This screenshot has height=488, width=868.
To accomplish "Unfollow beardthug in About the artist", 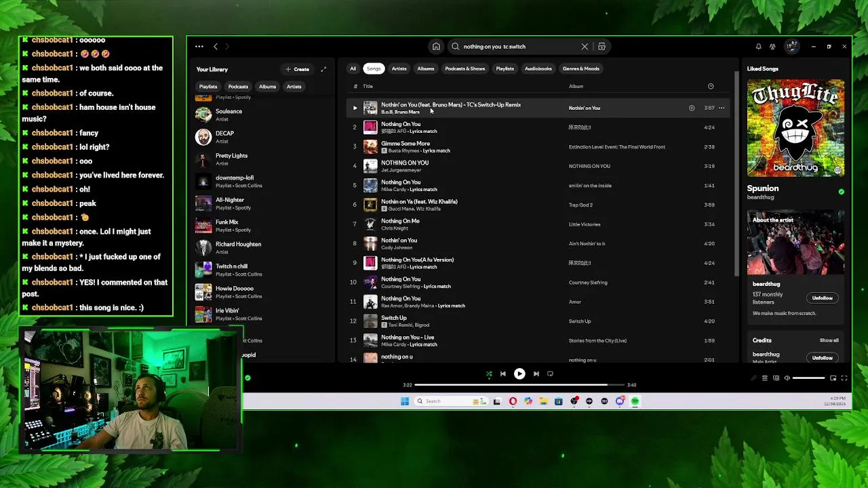I will click(822, 298).
